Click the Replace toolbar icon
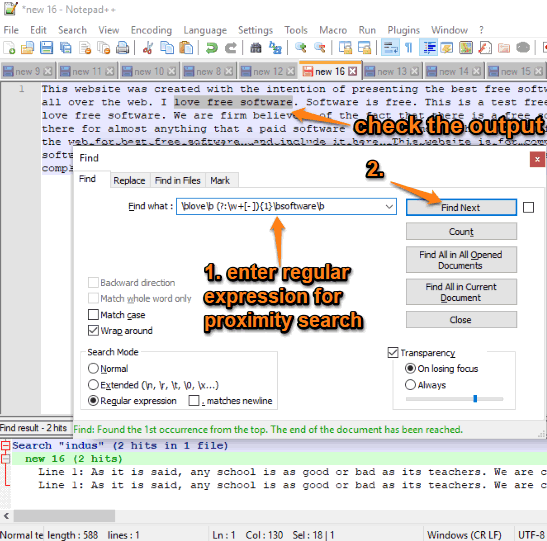Screen dimensions: 547x541 (x=275, y=48)
